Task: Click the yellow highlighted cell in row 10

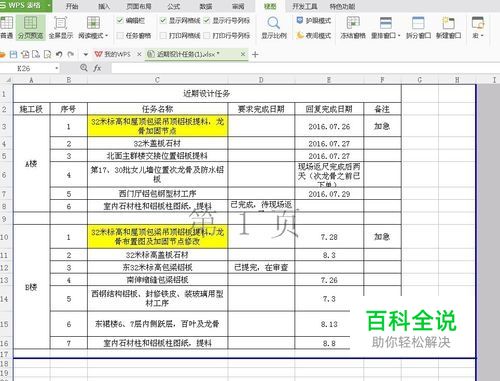Action: click(157, 237)
